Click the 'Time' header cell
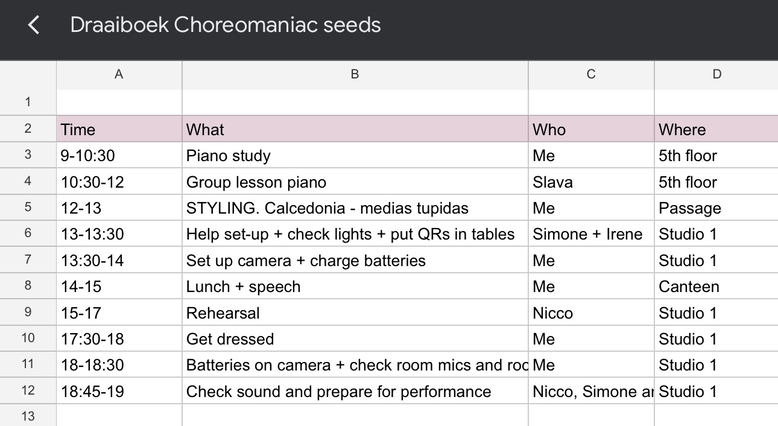Image resolution: width=778 pixels, height=426 pixels. (119, 129)
